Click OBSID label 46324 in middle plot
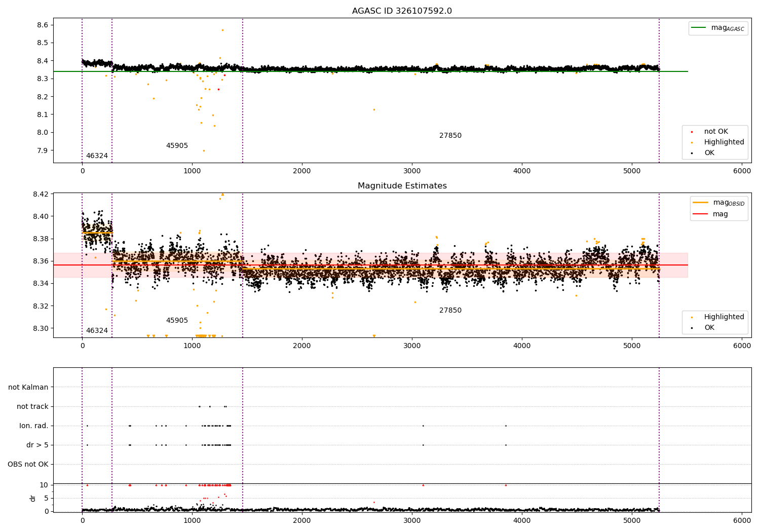The width and height of the screenshot is (760, 532). [x=97, y=331]
